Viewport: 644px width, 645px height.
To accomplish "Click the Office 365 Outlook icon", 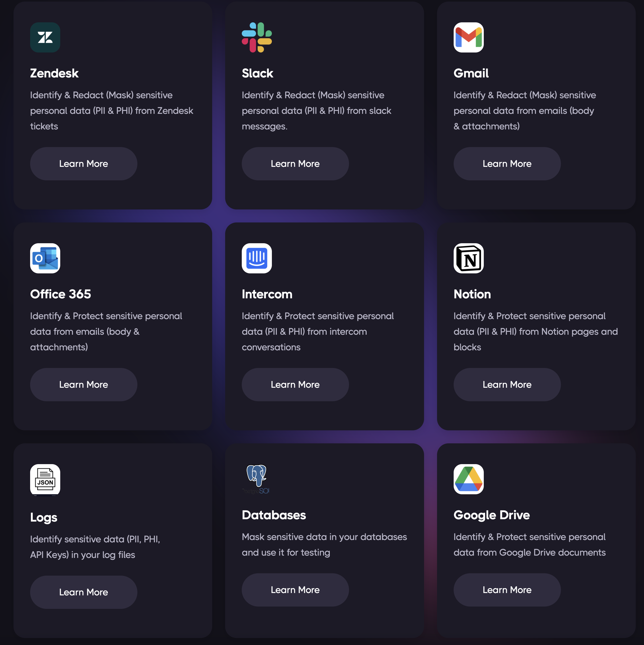I will (x=45, y=258).
